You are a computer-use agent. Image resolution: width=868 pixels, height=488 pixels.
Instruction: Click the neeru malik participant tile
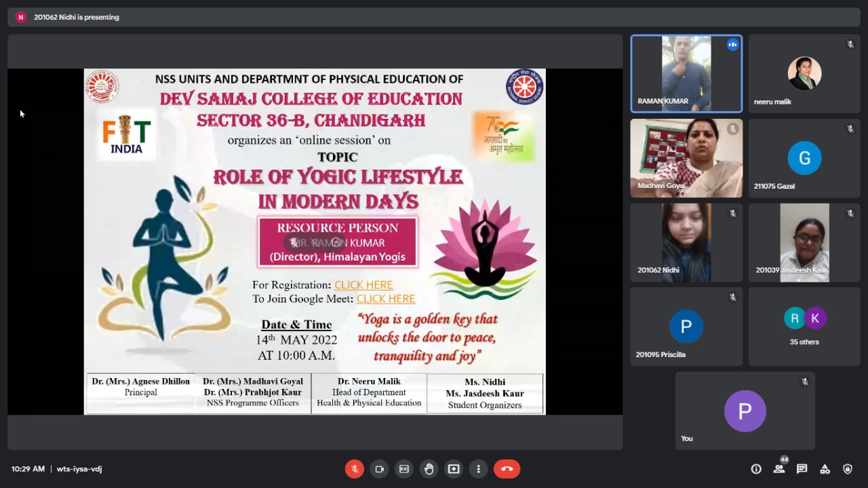(805, 74)
